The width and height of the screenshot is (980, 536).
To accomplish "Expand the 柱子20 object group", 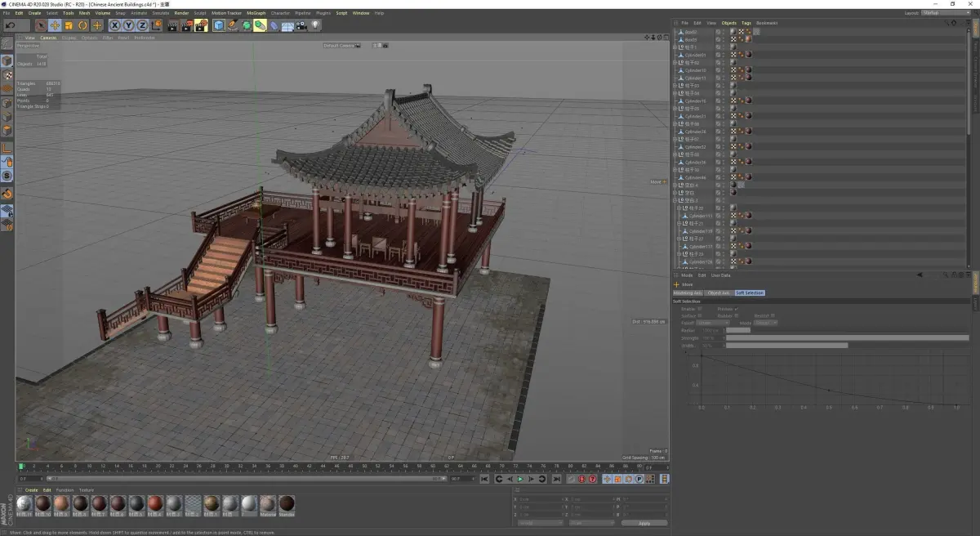I will coord(679,208).
